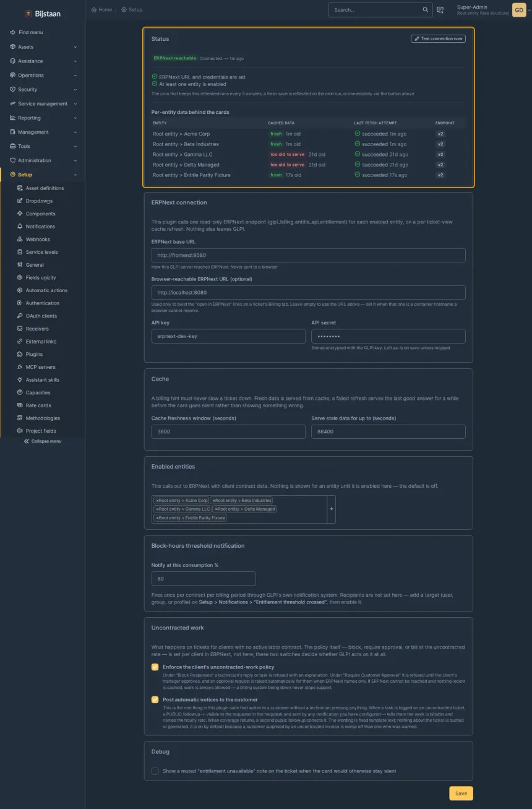Save the plugin configuration
The image size is (532, 809).
coord(461,794)
